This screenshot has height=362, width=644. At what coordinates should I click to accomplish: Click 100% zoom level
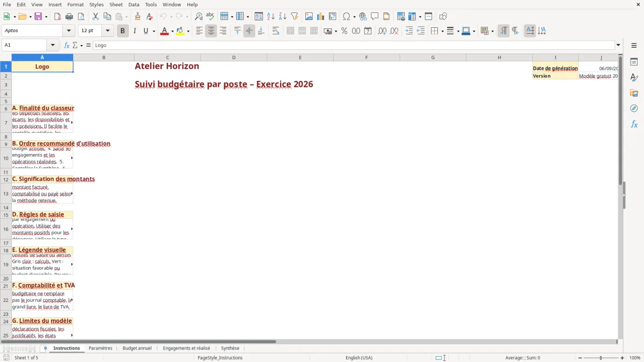pyautogui.click(x=635, y=358)
